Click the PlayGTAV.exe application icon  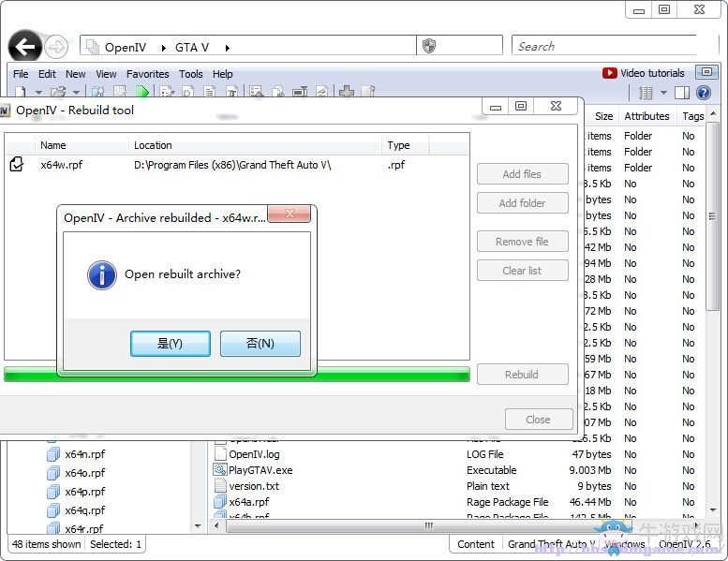click(x=219, y=469)
